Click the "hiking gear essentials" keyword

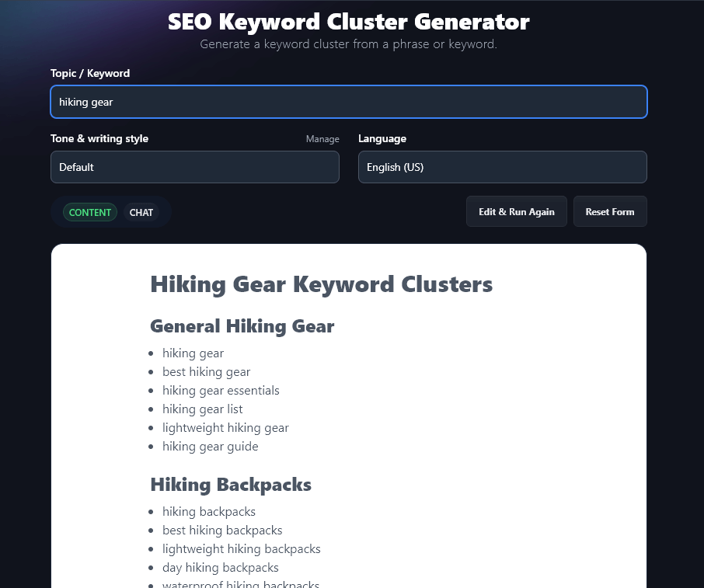[x=221, y=390]
